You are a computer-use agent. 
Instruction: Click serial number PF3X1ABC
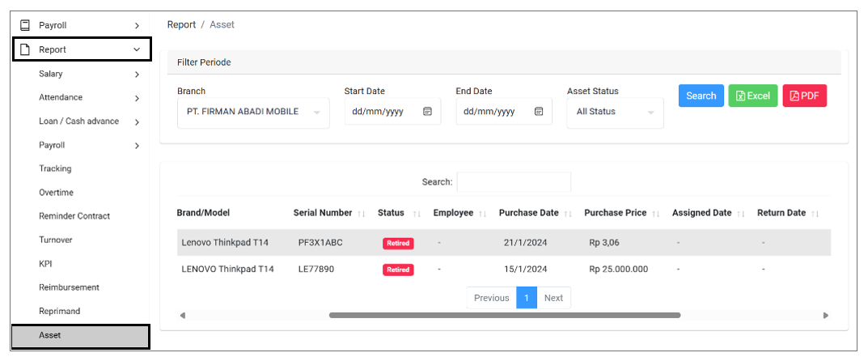point(320,243)
